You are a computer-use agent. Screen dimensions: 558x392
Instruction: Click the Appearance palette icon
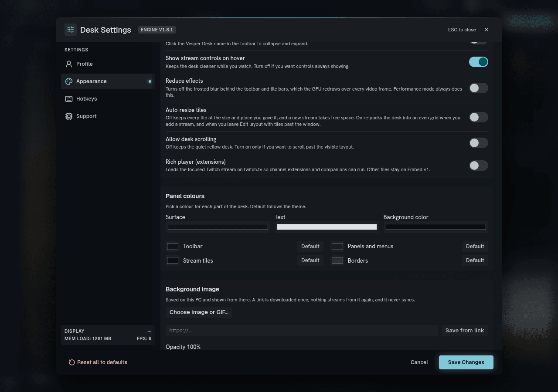pos(69,81)
